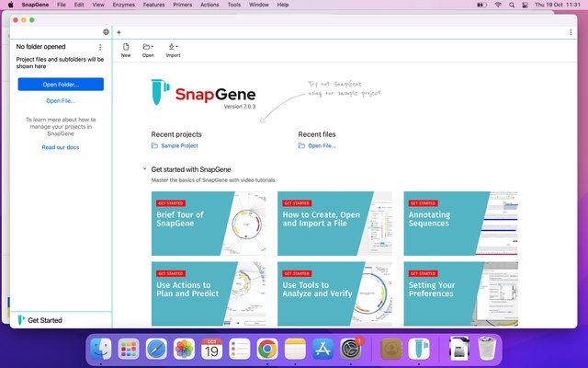The height and width of the screenshot is (368, 588).
Task: Open the Enzymes menu
Action: click(x=124, y=5)
